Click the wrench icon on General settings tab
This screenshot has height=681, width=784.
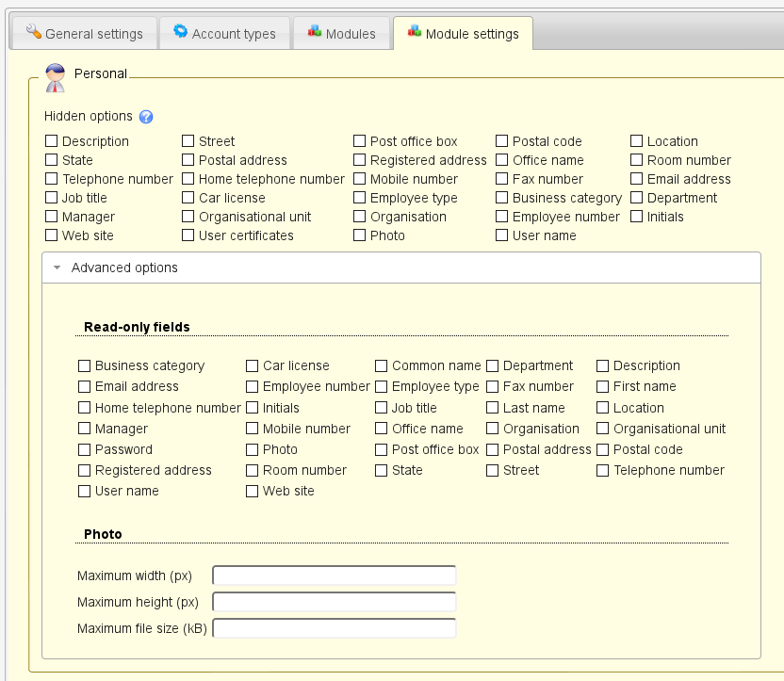pyautogui.click(x=32, y=32)
